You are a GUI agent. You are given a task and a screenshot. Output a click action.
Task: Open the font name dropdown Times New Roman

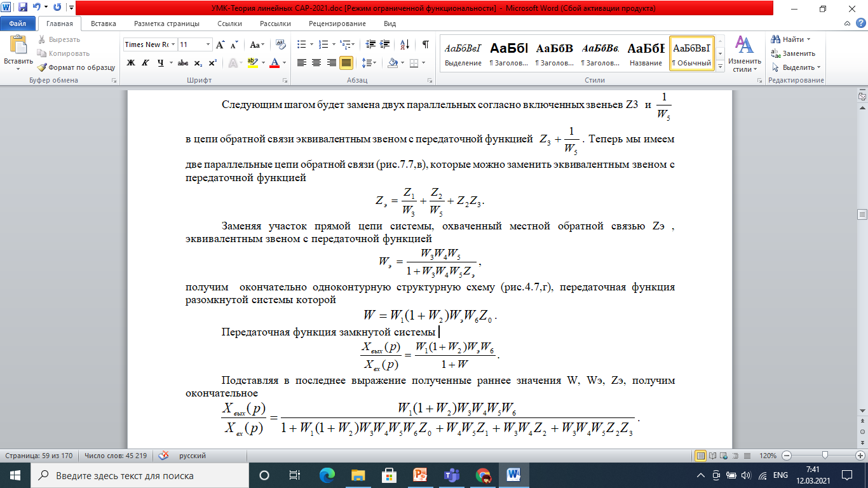click(173, 44)
